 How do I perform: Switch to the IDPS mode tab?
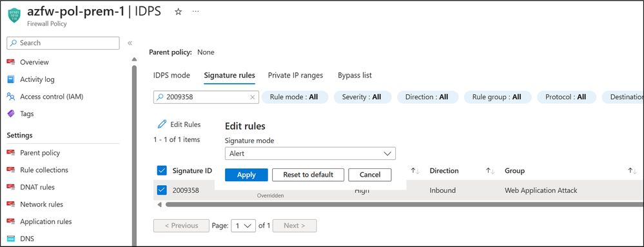click(171, 75)
